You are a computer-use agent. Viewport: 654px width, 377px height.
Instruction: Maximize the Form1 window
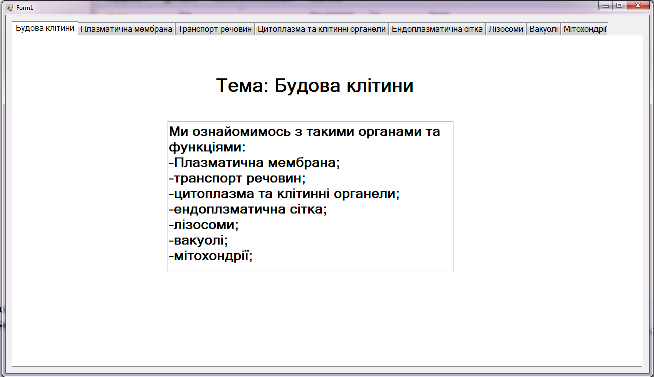coord(619,5)
